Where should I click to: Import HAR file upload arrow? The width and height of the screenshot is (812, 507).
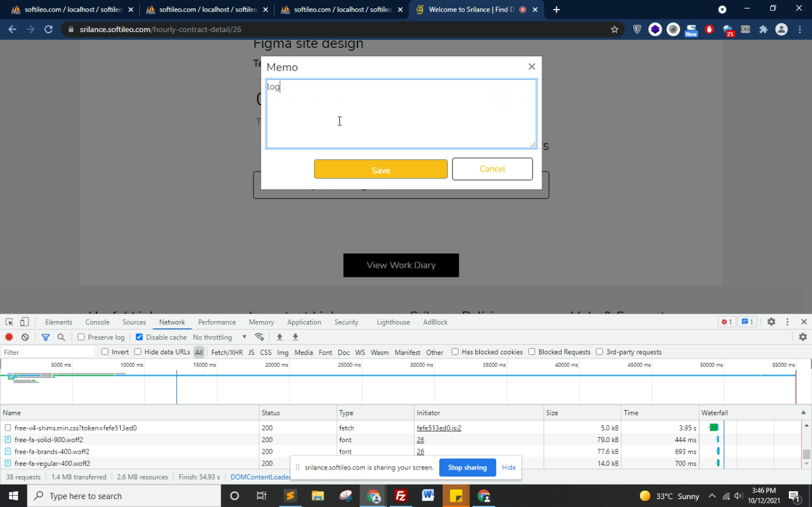pos(279,337)
